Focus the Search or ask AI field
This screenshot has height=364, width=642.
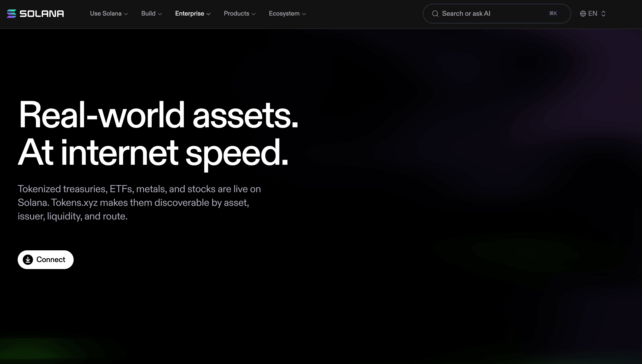point(497,13)
